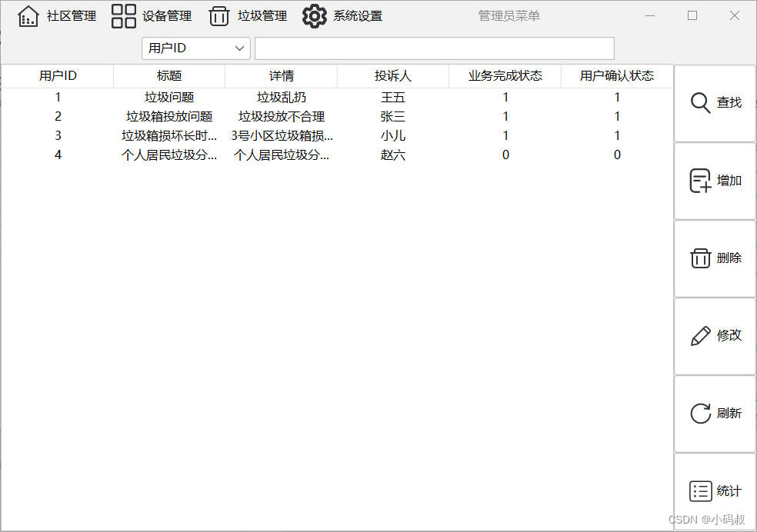The image size is (757, 532).
Task: Click the 业务完成状态 column header
Action: (505, 75)
